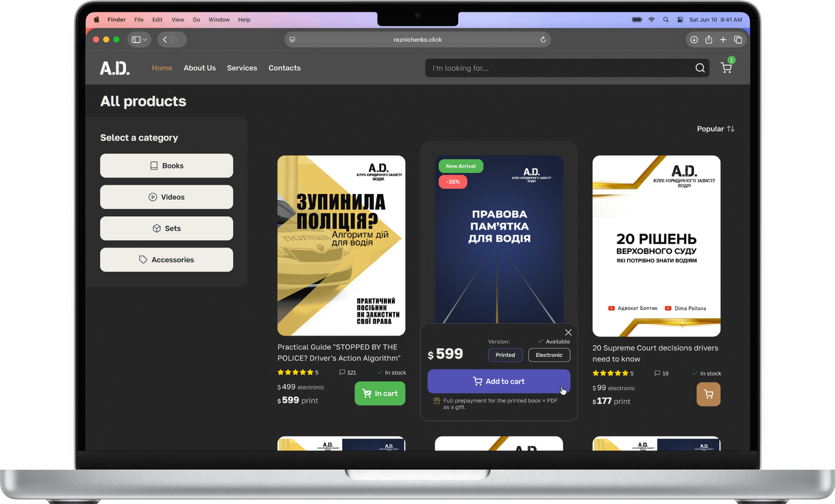This screenshot has height=504, width=835.
Task: Go to the Home nav link
Action: pyautogui.click(x=162, y=68)
